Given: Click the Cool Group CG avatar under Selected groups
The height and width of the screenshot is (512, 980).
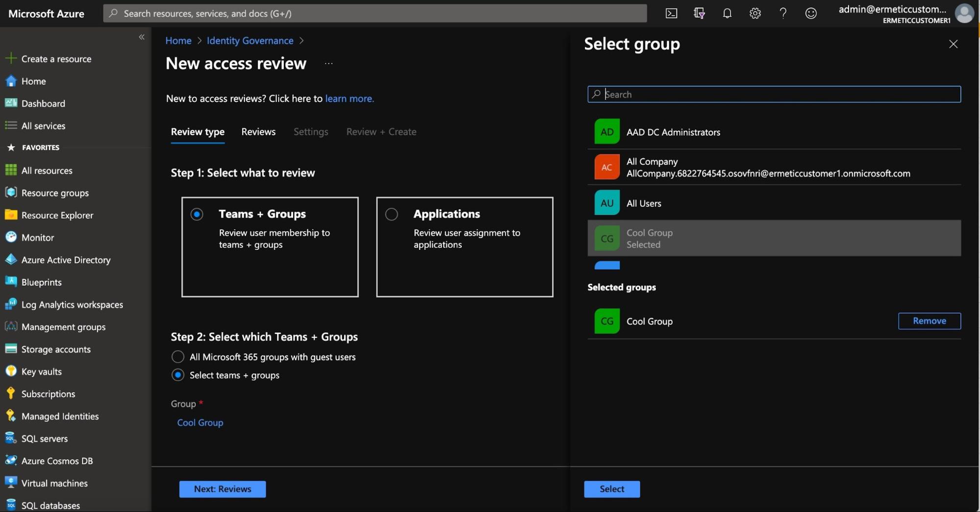Looking at the screenshot, I should click(x=607, y=321).
